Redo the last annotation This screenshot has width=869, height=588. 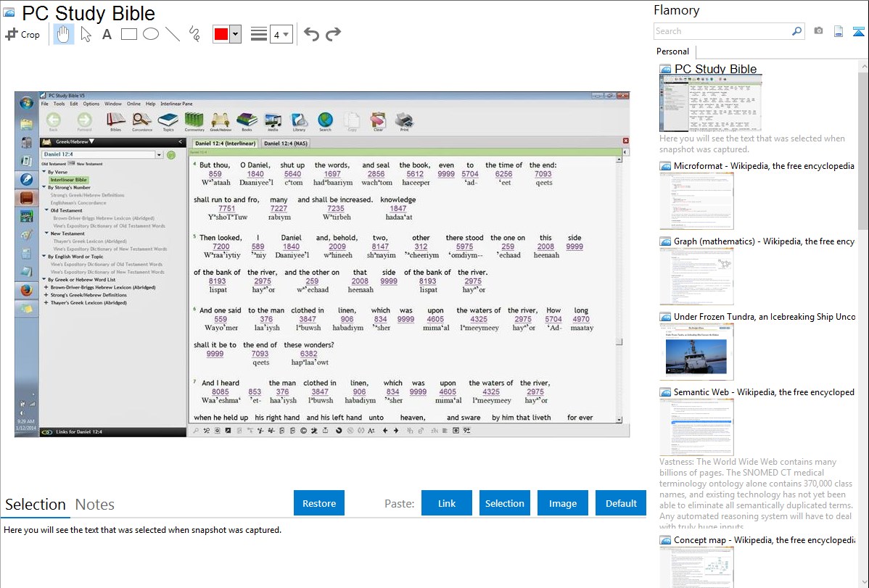pyautogui.click(x=333, y=34)
